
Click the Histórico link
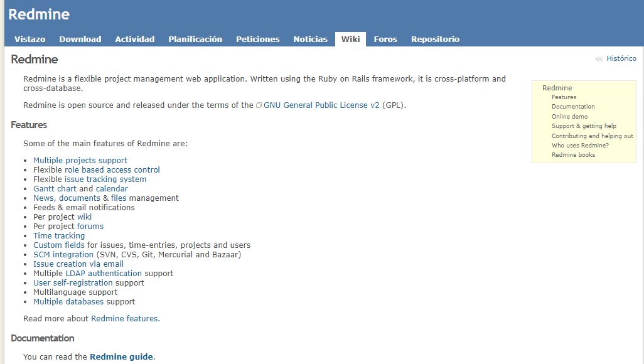pyautogui.click(x=621, y=59)
